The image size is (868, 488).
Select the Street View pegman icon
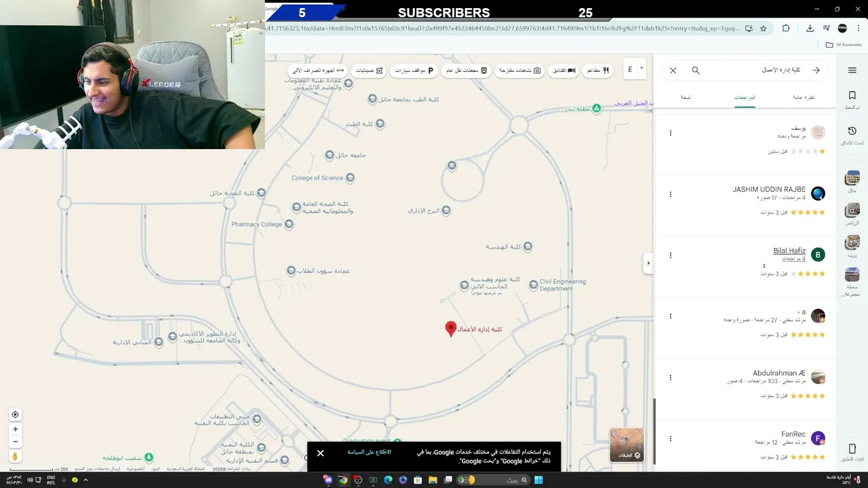pos(15,457)
